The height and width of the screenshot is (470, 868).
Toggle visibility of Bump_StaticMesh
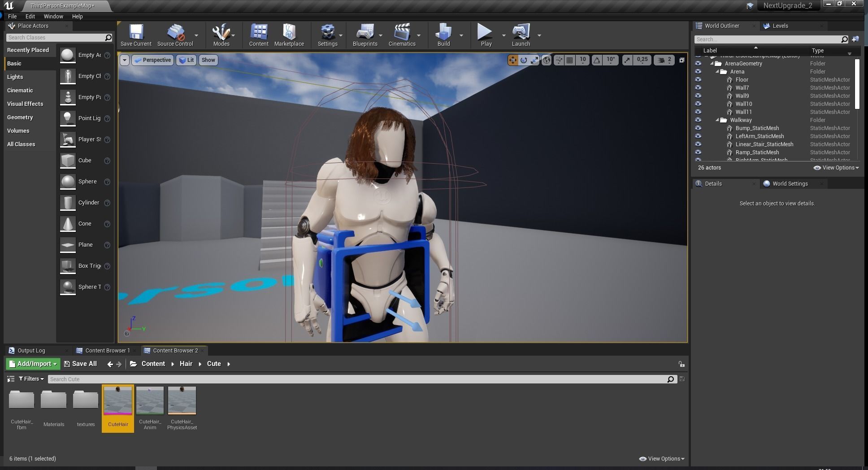(698, 128)
